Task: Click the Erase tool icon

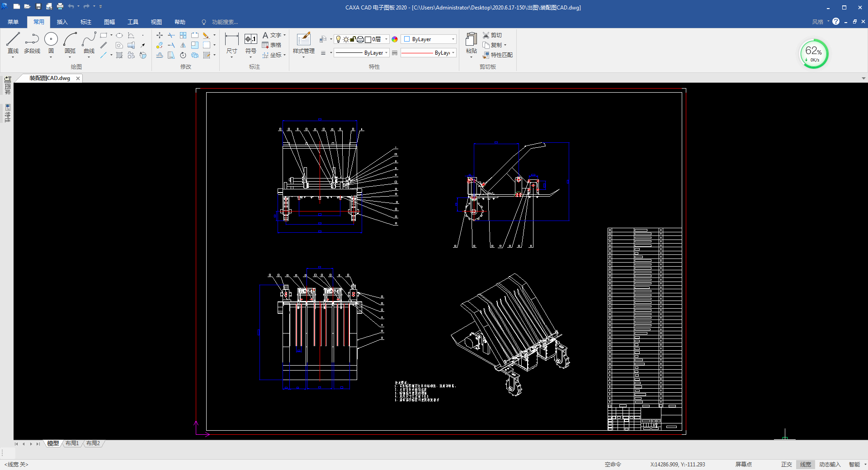Action: coord(206,35)
